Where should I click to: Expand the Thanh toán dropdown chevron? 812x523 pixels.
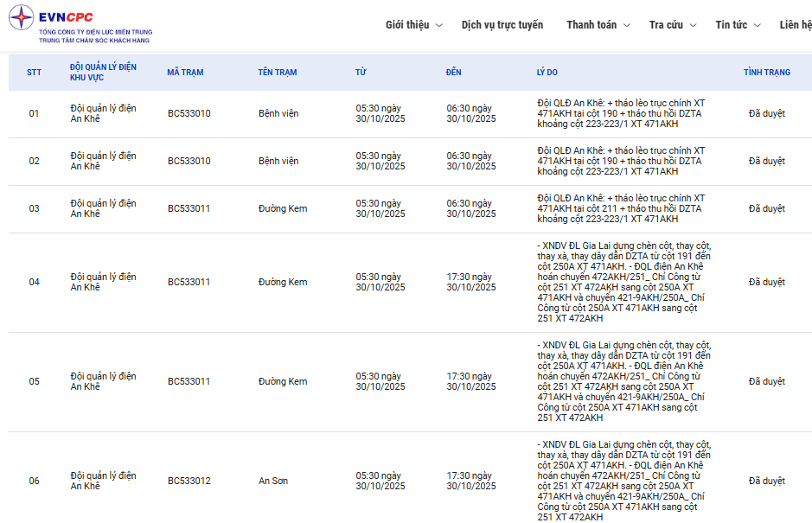(627, 26)
